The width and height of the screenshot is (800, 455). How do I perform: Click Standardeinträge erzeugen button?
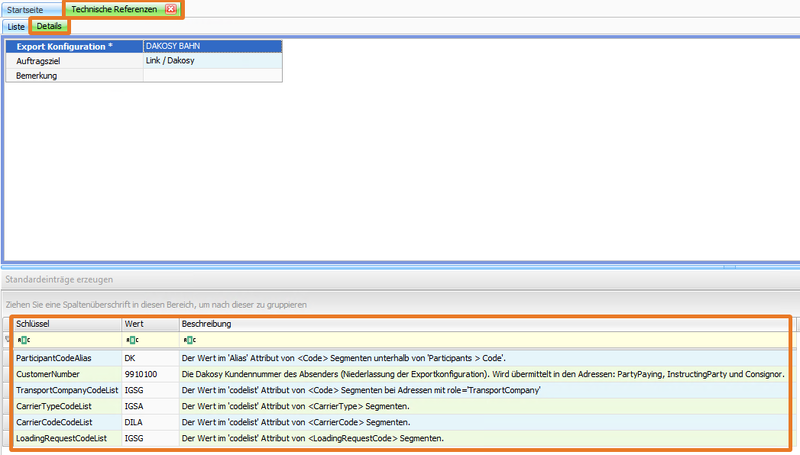coord(59,280)
